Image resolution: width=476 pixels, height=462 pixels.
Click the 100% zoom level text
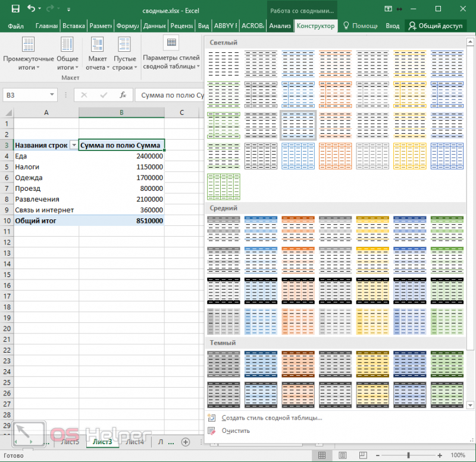[x=458, y=455]
